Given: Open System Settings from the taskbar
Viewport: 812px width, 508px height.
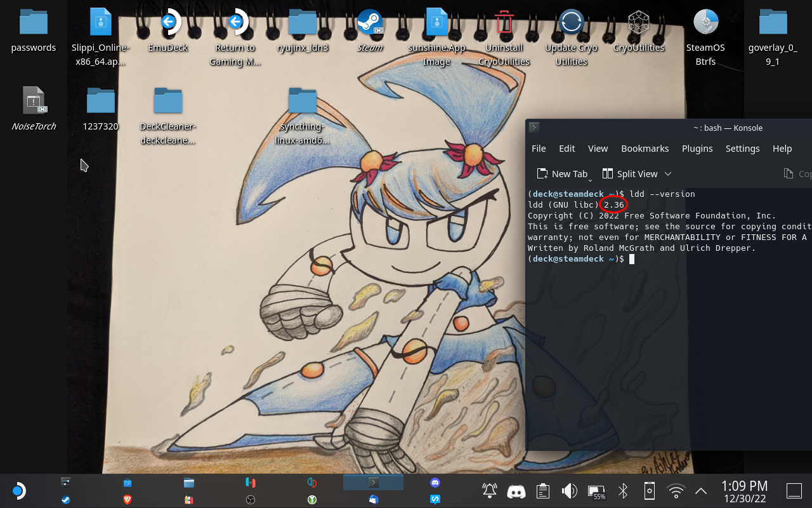Looking at the screenshot, I should click(x=65, y=483).
